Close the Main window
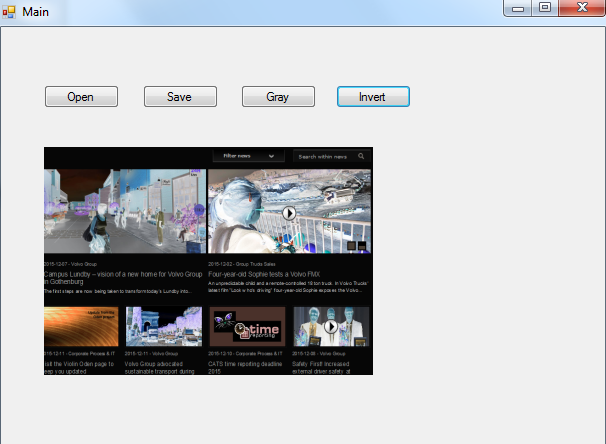 (x=582, y=8)
